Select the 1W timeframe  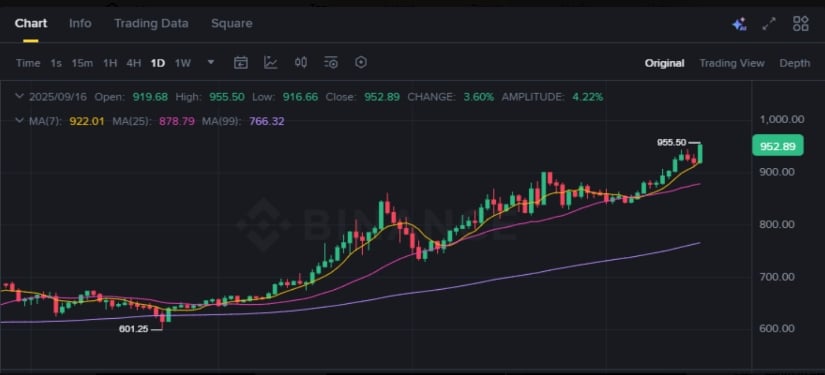click(183, 63)
